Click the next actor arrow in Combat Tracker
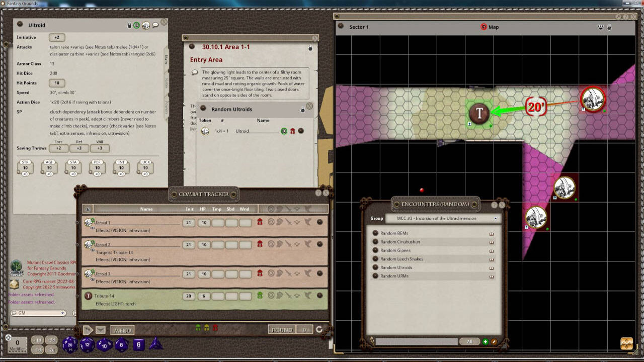Screen dimensions: 644x362 tap(88, 330)
